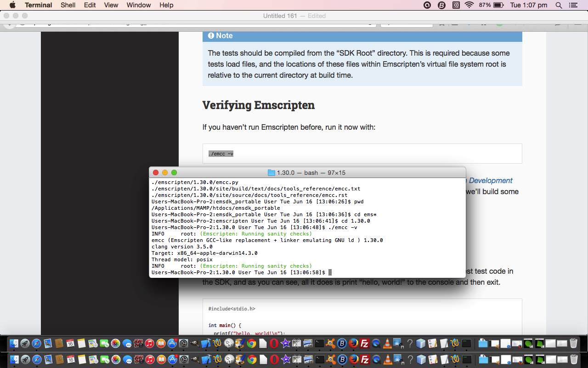
Task: Open the Help menu
Action: [x=166, y=5]
